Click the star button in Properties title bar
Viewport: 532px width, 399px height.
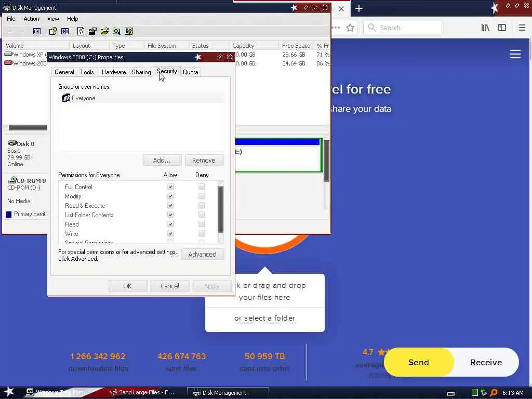click(x=198, y=57)
